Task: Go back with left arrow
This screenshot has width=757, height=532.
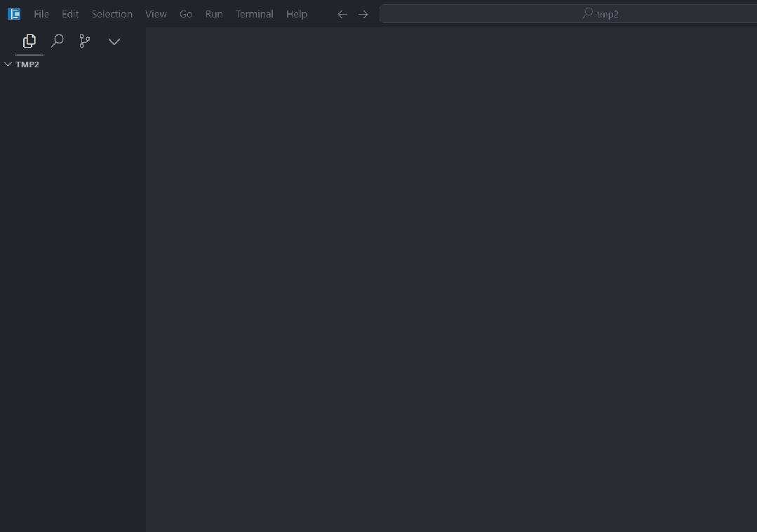Action: coord(342,15)
